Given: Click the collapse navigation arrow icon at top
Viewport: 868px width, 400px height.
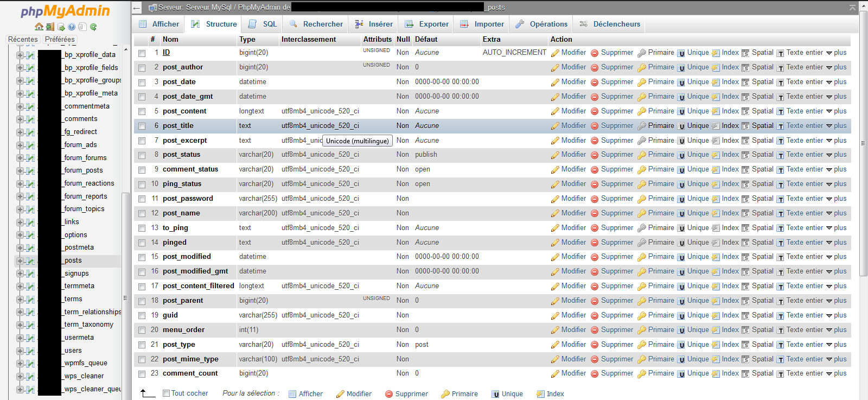Looking at the screenshot, I should [x=137, y=8].
